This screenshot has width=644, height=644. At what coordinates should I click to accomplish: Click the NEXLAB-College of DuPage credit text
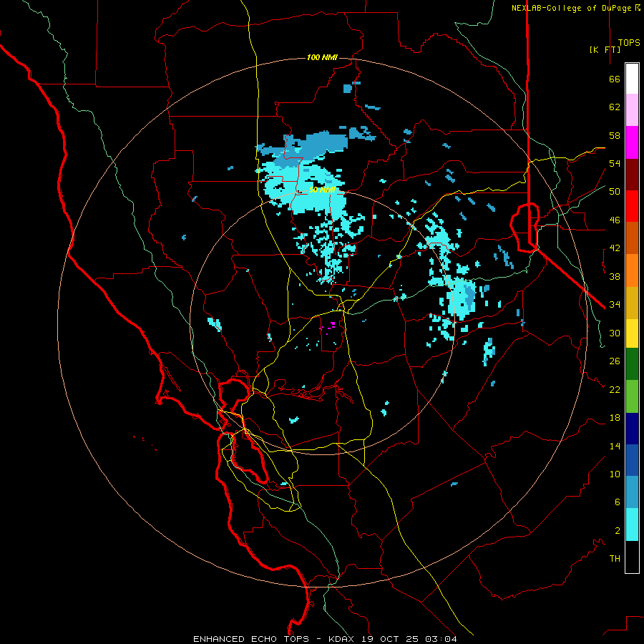pos(575,8)
